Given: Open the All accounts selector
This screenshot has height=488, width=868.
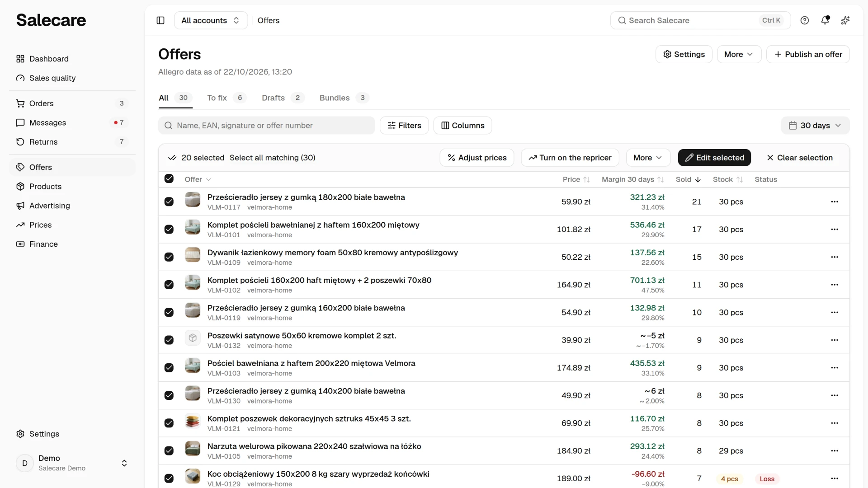Looking at the screenshot, I should tap(211, 20).
